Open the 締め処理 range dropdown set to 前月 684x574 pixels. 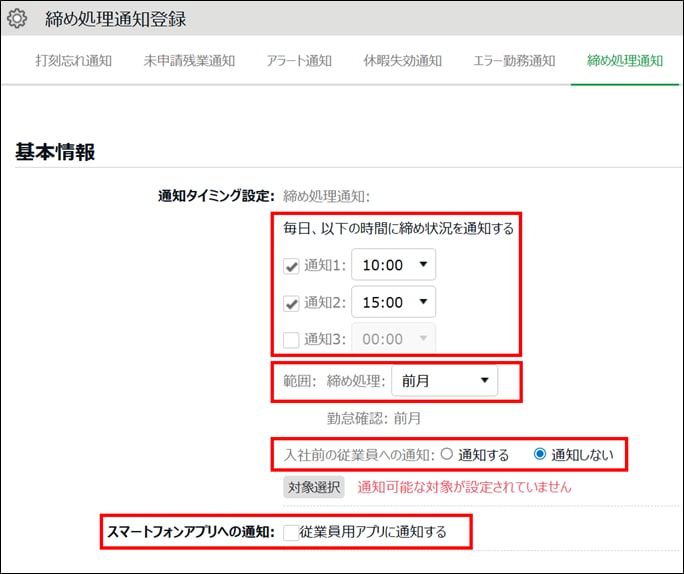(x=444, y=380)
